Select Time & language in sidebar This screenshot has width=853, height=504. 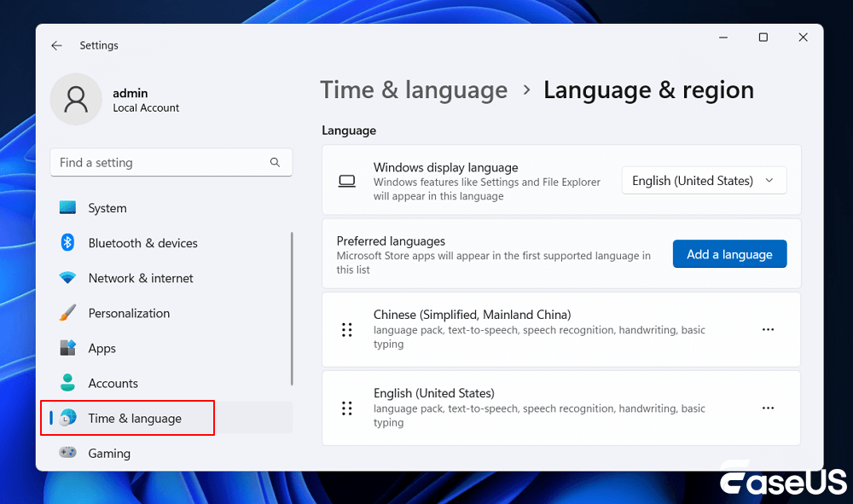(x=171, y=418)
